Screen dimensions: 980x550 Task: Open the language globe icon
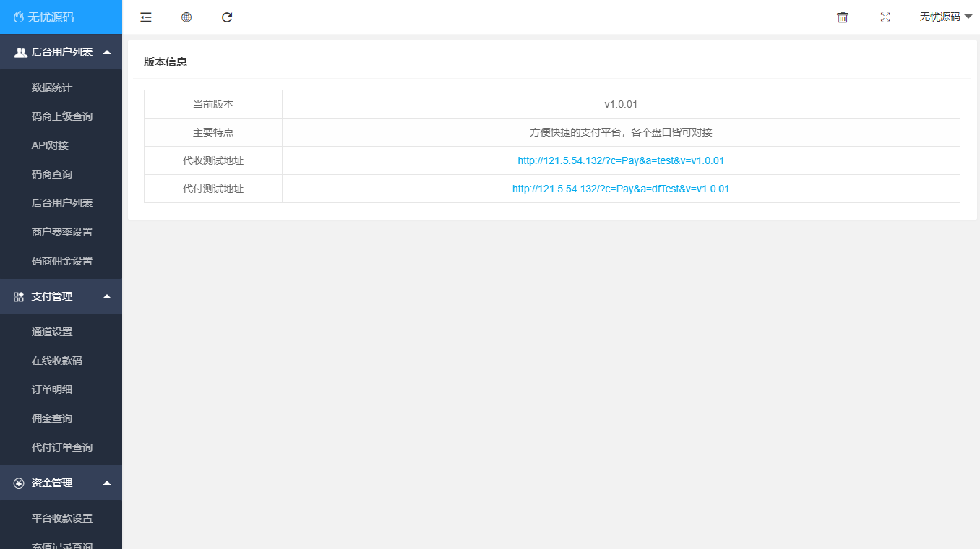point(186,17)
